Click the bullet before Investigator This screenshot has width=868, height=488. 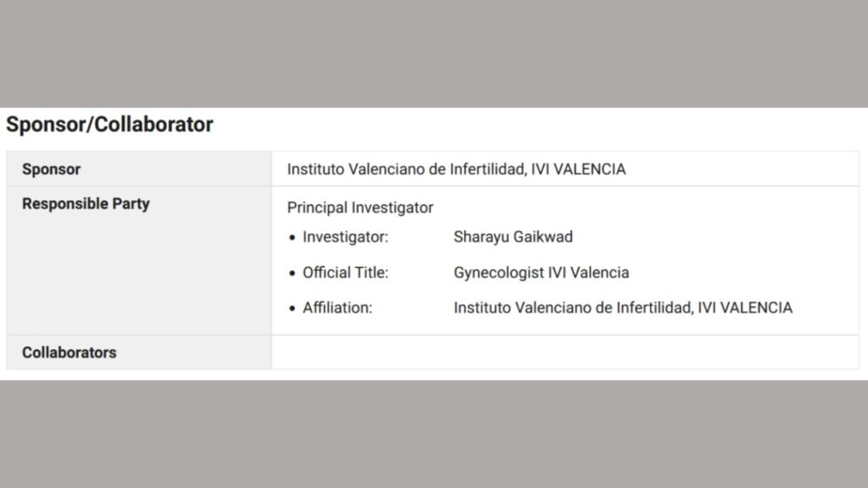pos(292,238)
